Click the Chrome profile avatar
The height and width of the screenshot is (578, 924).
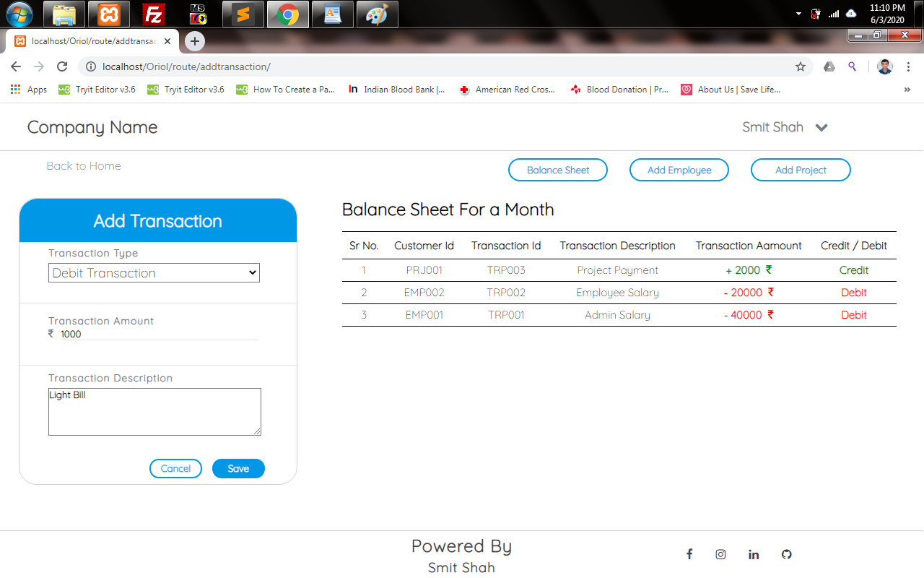tap(885, 66)
